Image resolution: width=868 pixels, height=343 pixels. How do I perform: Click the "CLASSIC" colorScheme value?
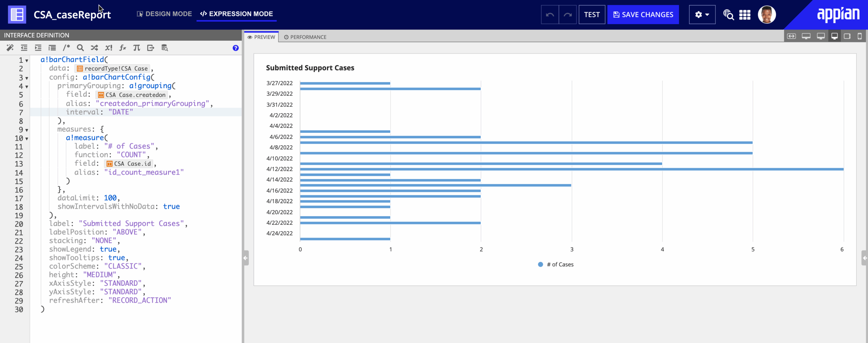pos(123,266)
